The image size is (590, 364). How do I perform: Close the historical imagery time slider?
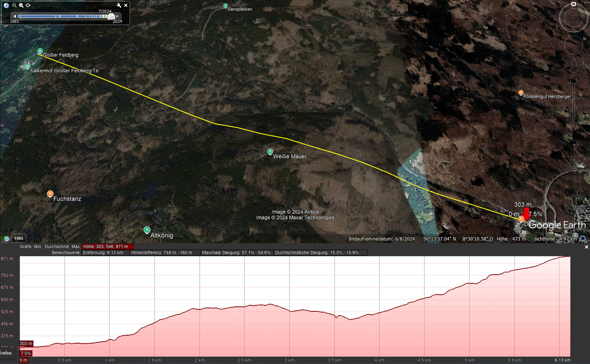(126, 5)
